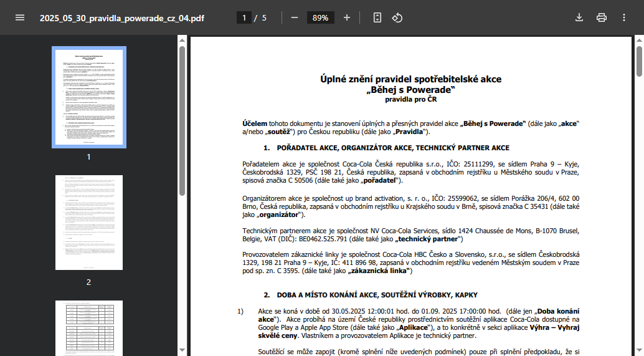This screenshot has height=356, width=644.
Task: Click the zoom in plus button
Action: click(347, 17)
